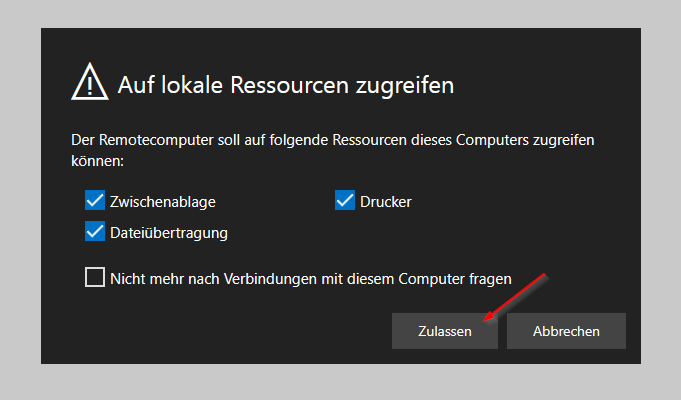Allow access with the Zulassen button
The image size is (681, 400).
(445, 331)
